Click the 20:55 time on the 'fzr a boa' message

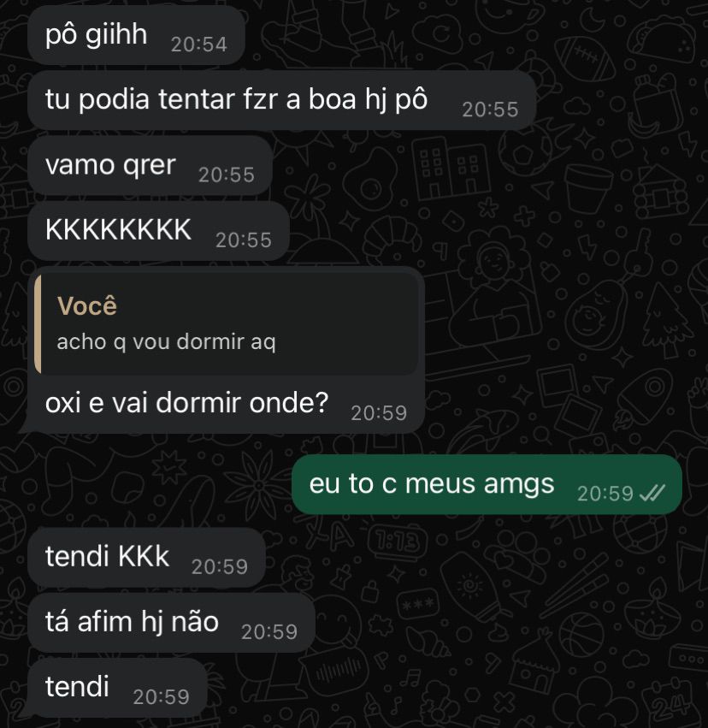click(491, 110)
